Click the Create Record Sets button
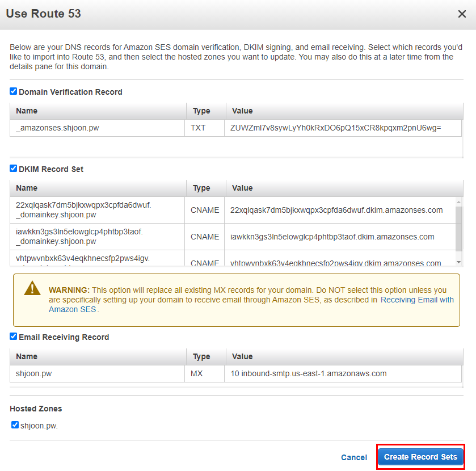Viewport: 476px width, 471px height. (x=420, y=457)
